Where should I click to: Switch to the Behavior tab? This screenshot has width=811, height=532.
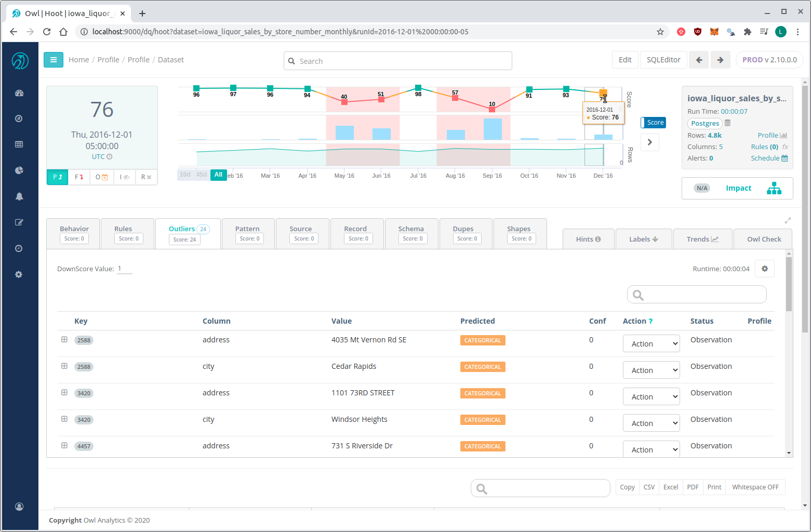click(74, 233)
